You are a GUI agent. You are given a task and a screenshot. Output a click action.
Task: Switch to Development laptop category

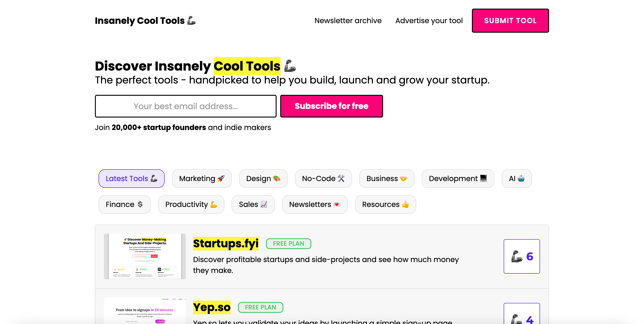point(458,179)
